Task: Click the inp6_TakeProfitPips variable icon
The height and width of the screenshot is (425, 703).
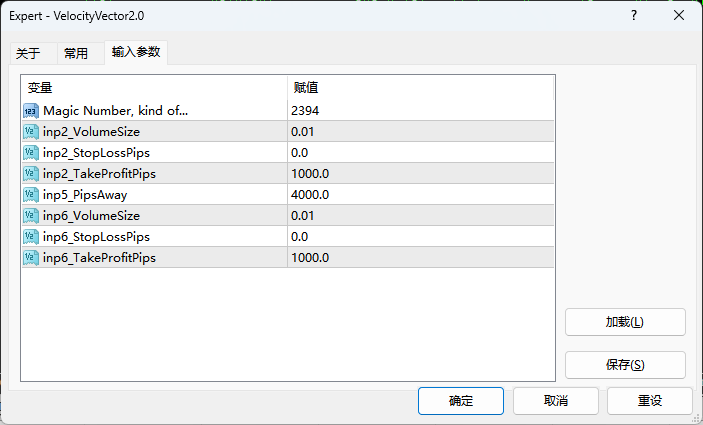Action: click(31, 257)
